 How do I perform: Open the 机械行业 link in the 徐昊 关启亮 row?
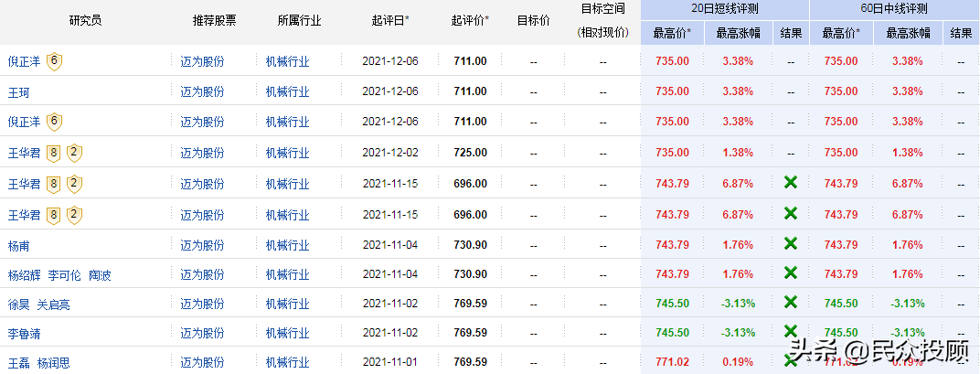pyautogui.click(x=287, y=304)
